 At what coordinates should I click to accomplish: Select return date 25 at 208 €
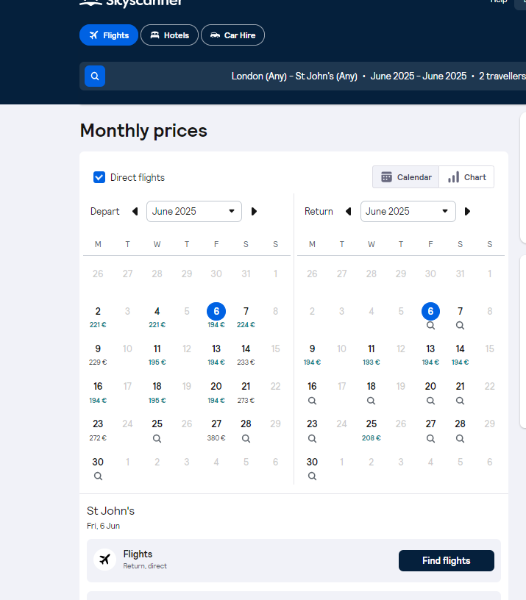pos(371,430)
